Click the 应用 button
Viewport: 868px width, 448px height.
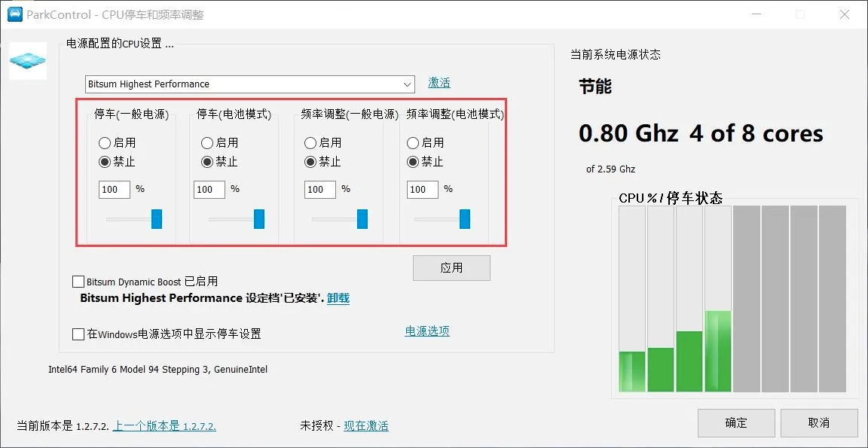(x=451, y=267)
